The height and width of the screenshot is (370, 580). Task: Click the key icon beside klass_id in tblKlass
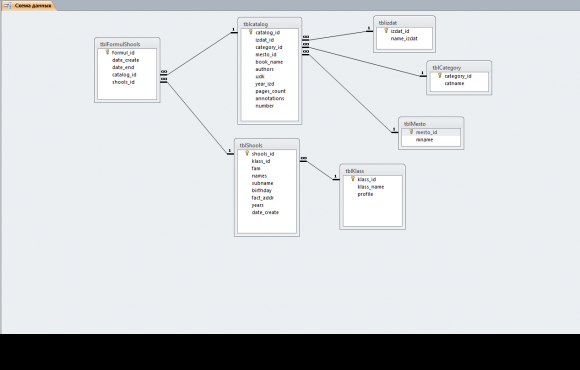(353, 179)
